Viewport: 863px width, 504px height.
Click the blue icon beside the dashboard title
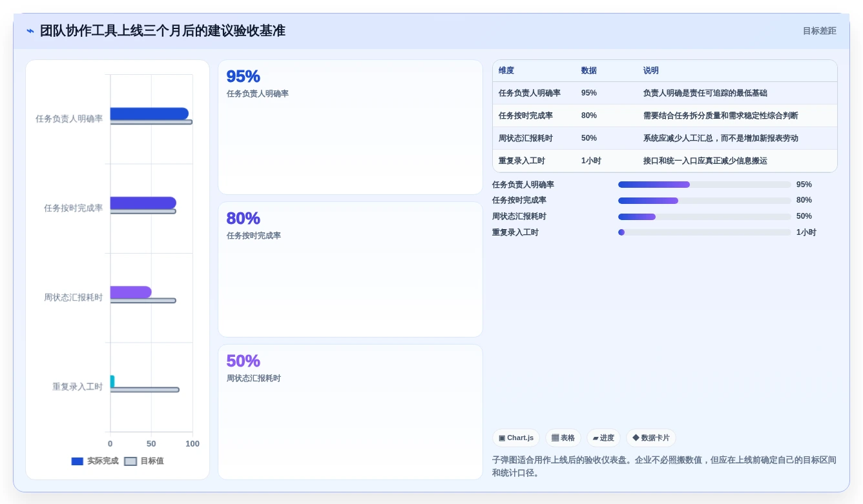click(30, 31)
